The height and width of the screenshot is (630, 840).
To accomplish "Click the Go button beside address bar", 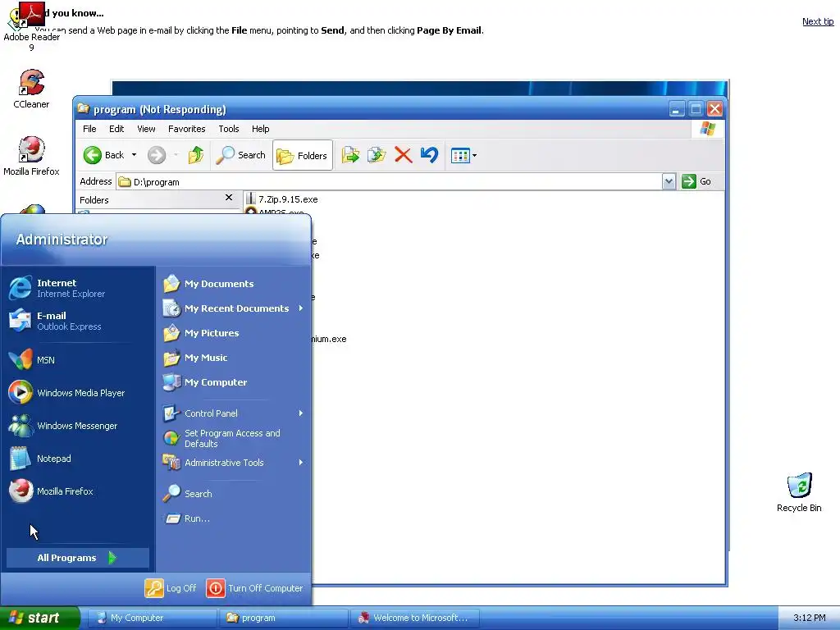I will click(696, 181).
